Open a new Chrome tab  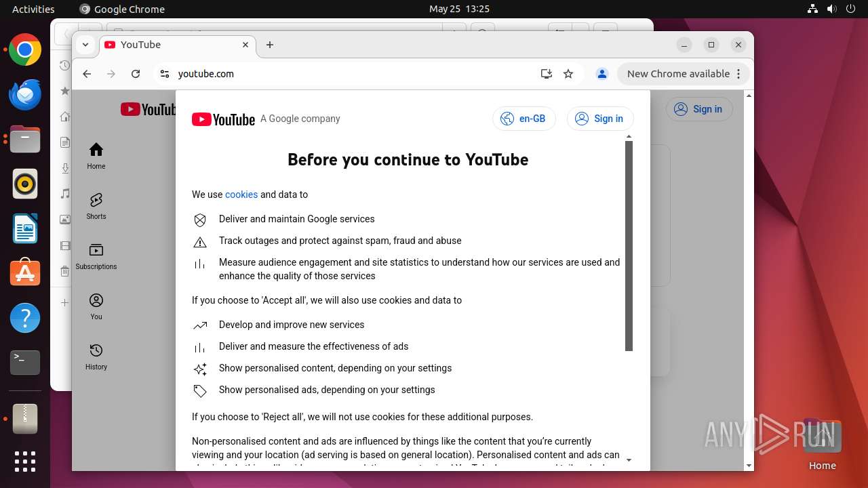coord(270,45)
